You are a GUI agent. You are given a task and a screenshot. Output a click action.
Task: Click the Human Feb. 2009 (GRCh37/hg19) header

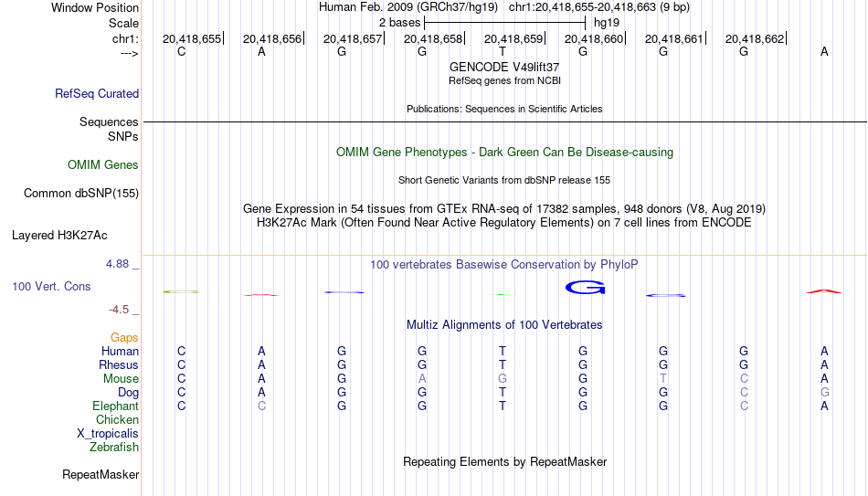point(408,7)
